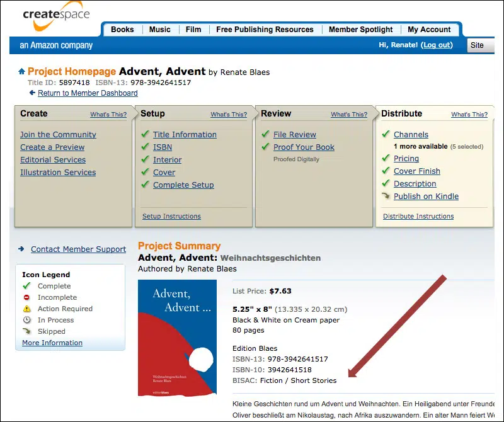This screenshot has width=504, height=422.
Task: Click the green checkmark next to File Review
Action: pos(265,134)
